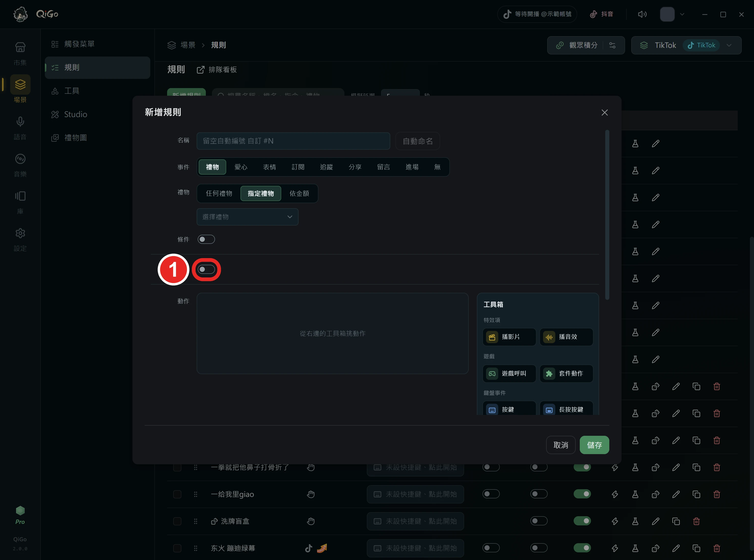754x560 pixels.
Task: Add the 套件動作 plugin action
Action: click(566, 374)
